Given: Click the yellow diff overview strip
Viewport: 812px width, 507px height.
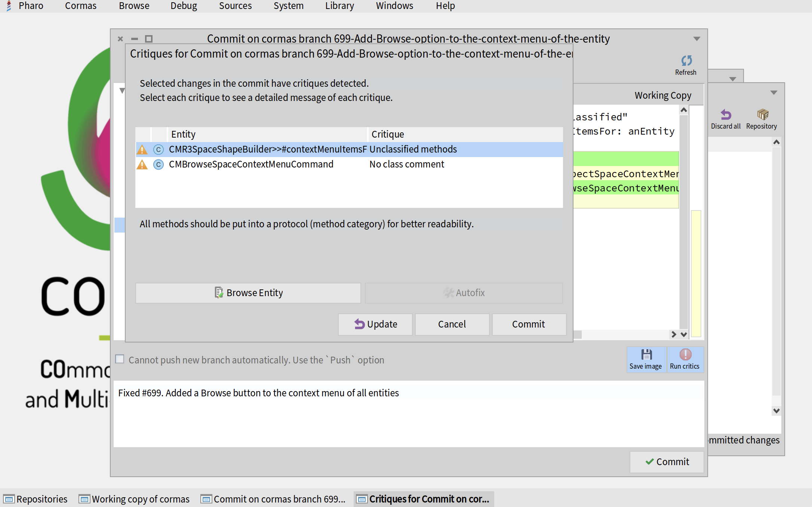Looking at the screenshot, I should [x=696, y=273].
